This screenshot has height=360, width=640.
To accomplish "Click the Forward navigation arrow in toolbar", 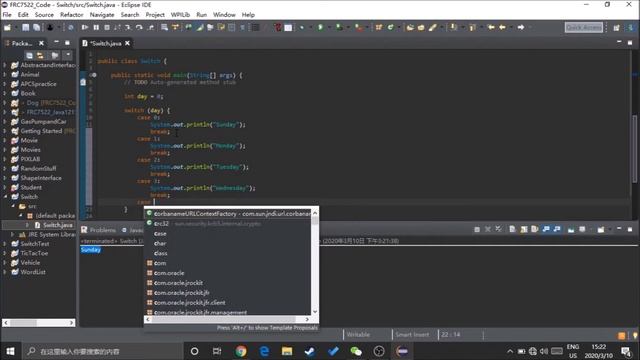I will click(x=521, y=27).
